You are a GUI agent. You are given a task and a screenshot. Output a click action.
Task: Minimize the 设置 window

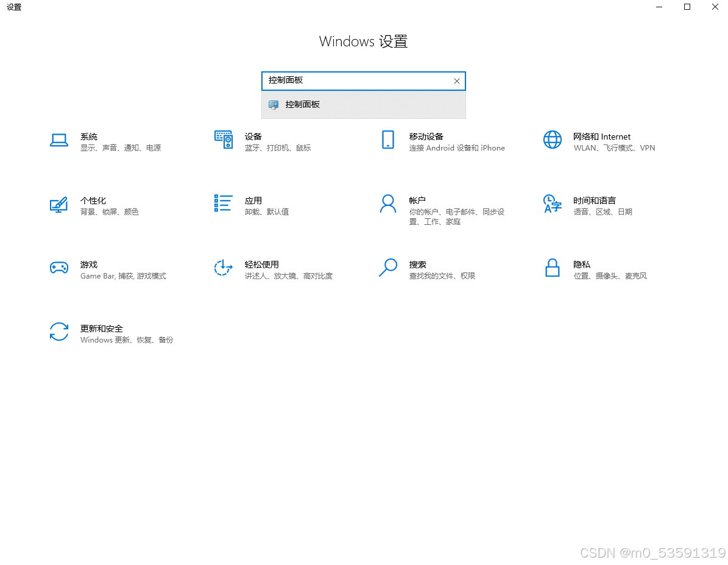pyautogui.click(x=659, y=7)
